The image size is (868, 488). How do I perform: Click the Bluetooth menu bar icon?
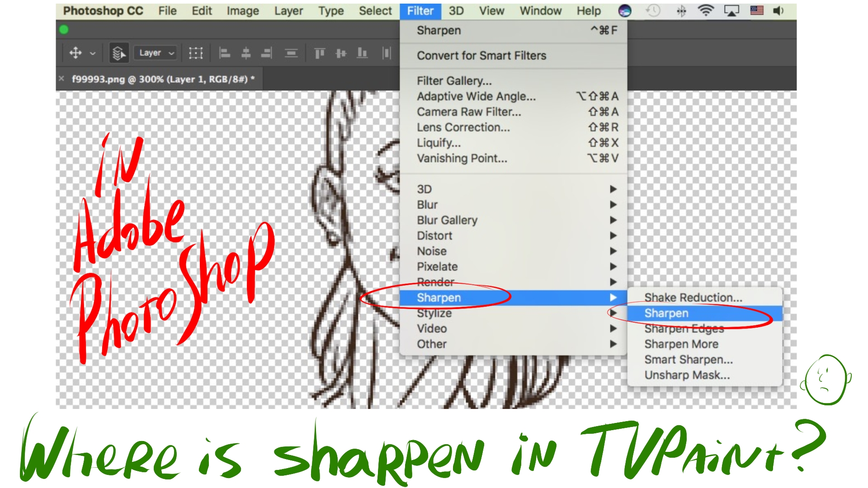(x=681, y=11)
